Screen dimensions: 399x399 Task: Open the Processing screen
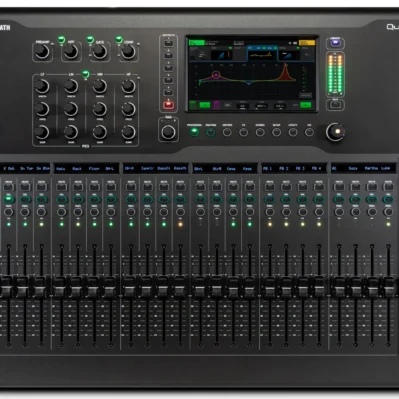coord(194,132)
